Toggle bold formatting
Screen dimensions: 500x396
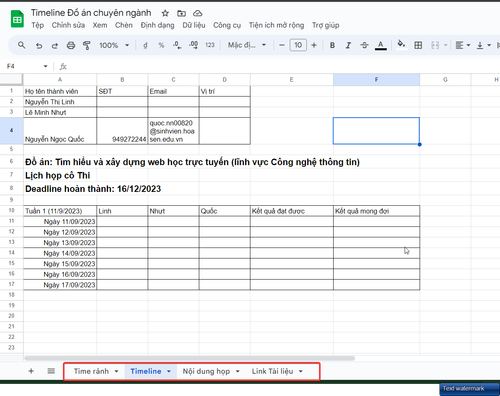click(332, 45)
